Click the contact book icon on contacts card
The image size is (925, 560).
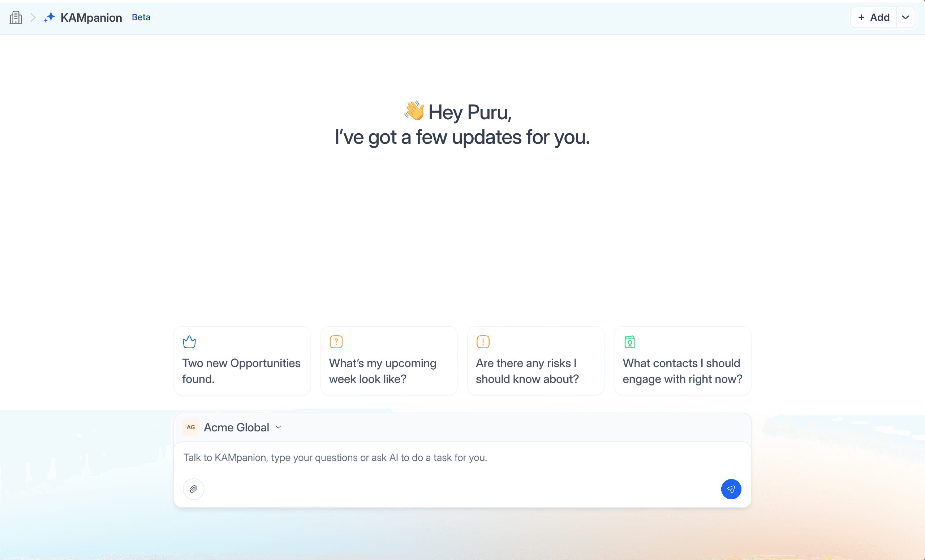pos(629,341)
